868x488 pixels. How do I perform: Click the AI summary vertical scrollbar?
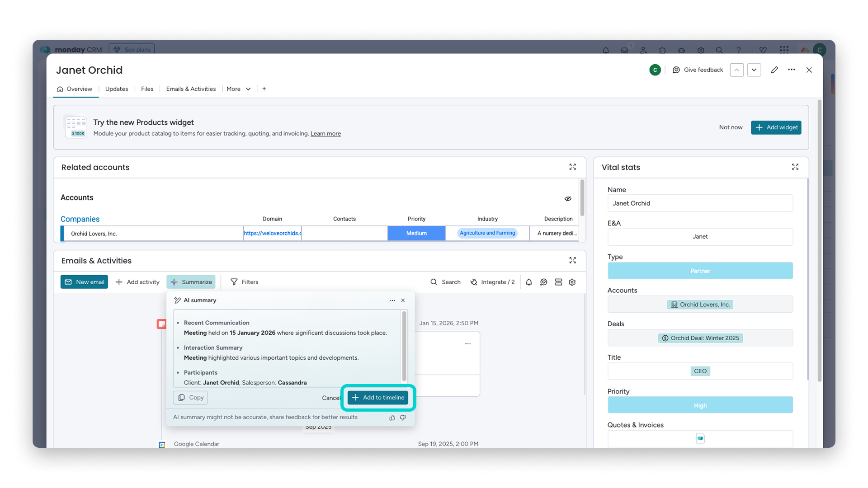point(404,346)
